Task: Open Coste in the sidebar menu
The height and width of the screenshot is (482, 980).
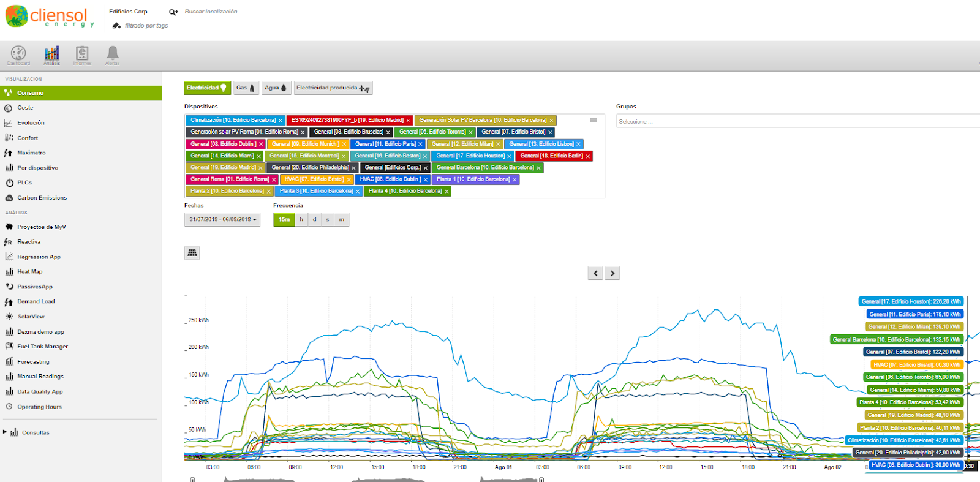Action: 25,108
